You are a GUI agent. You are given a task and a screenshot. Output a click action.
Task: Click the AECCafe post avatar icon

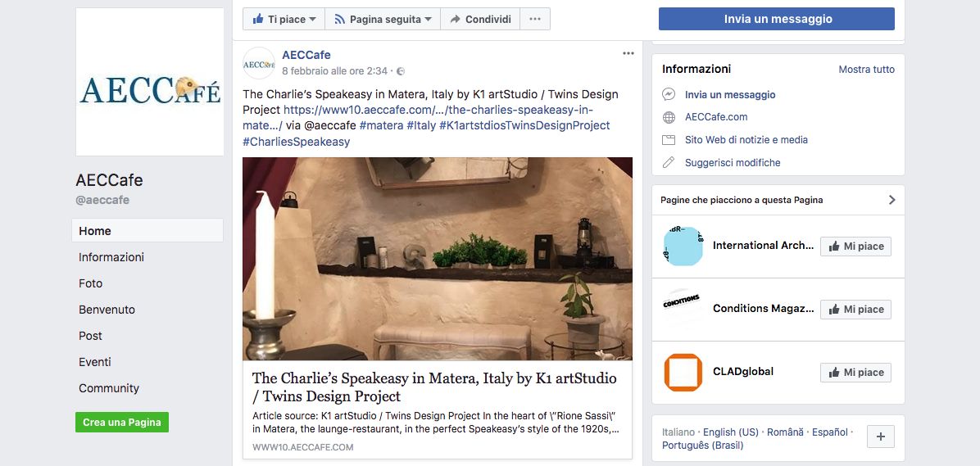tap(259, 63)
